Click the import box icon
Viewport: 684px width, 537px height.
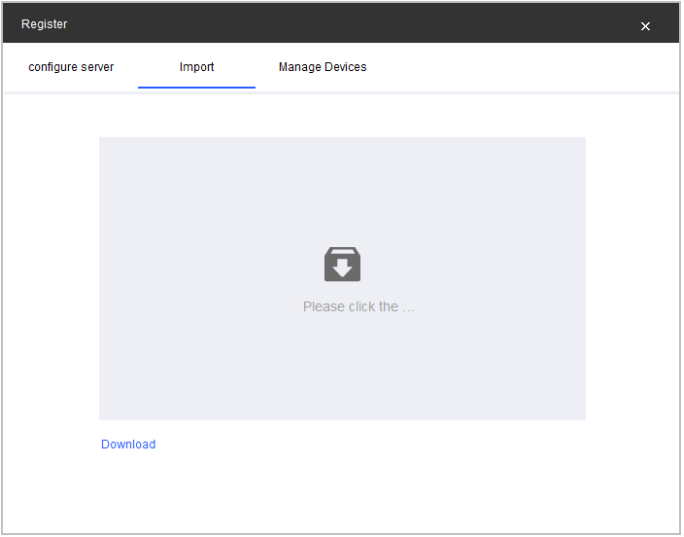point(342,264)
